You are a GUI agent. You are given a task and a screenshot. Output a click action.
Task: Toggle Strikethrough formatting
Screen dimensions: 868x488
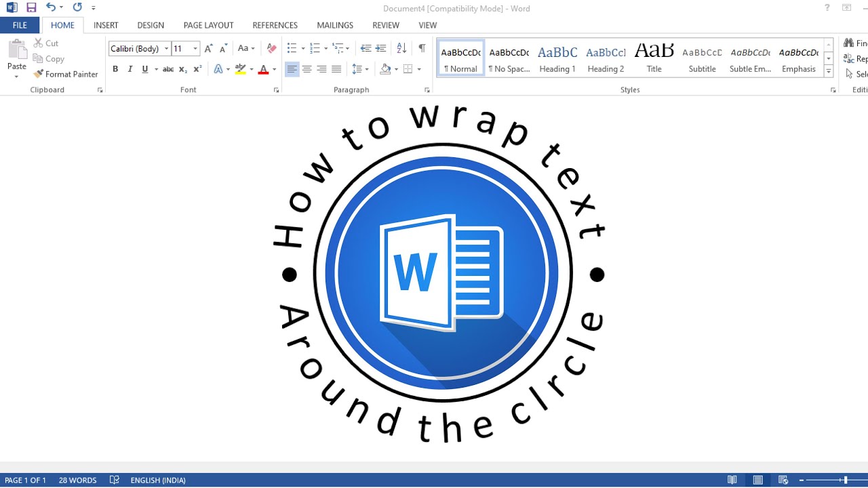pyautogui.click(x=168, y=69)
